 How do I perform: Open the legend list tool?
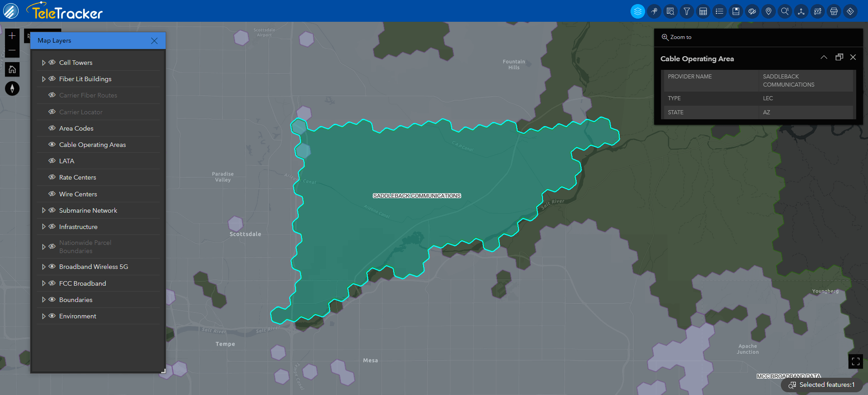(x=720, y=11)
